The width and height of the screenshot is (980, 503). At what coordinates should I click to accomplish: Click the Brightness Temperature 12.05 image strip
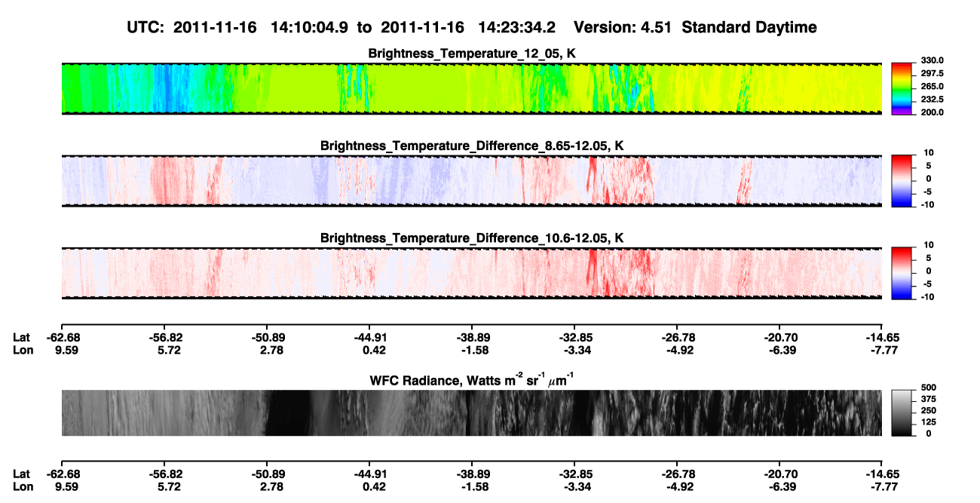pos(471,89)
